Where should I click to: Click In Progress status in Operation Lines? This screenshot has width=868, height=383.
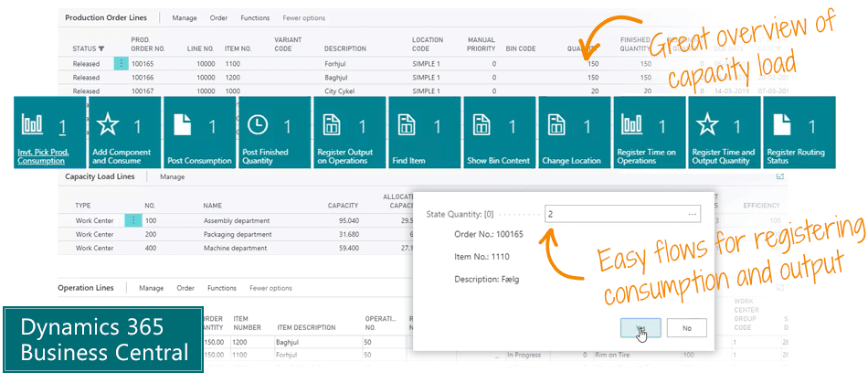click(x=524, y=355)
